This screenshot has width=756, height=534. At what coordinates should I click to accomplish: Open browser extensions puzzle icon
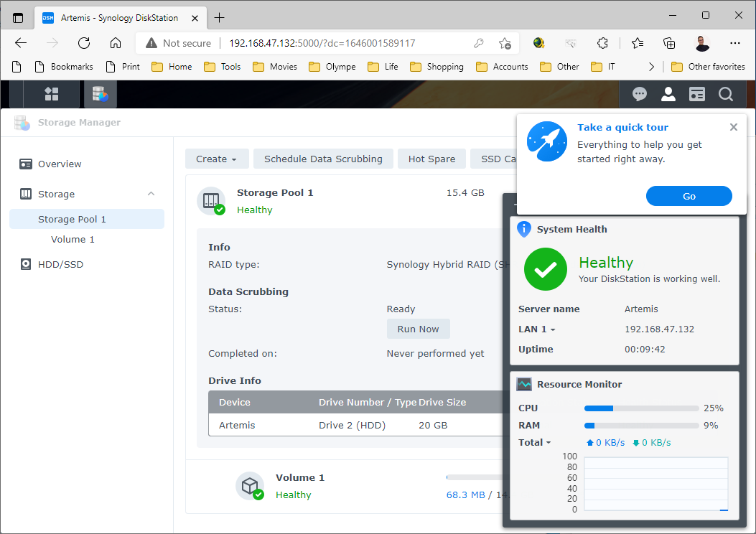(x=602, y=43)
